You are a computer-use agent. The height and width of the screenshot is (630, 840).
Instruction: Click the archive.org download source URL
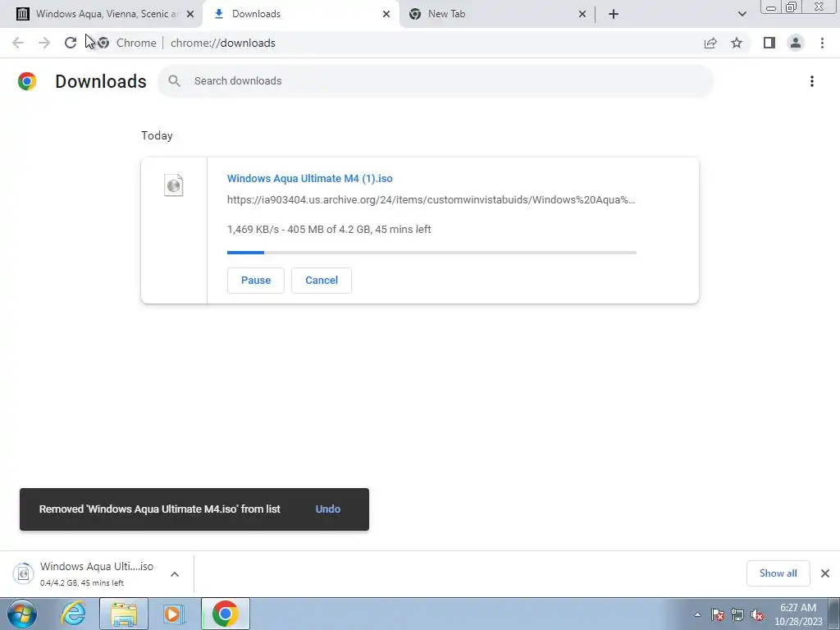[431, 200]
